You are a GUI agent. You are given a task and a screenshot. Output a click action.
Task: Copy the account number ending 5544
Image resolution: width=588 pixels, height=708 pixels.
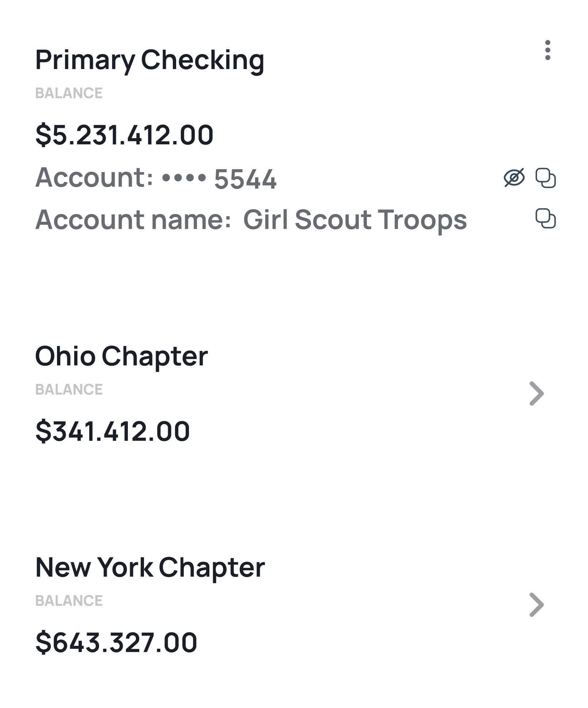click(x=546, y=178)
